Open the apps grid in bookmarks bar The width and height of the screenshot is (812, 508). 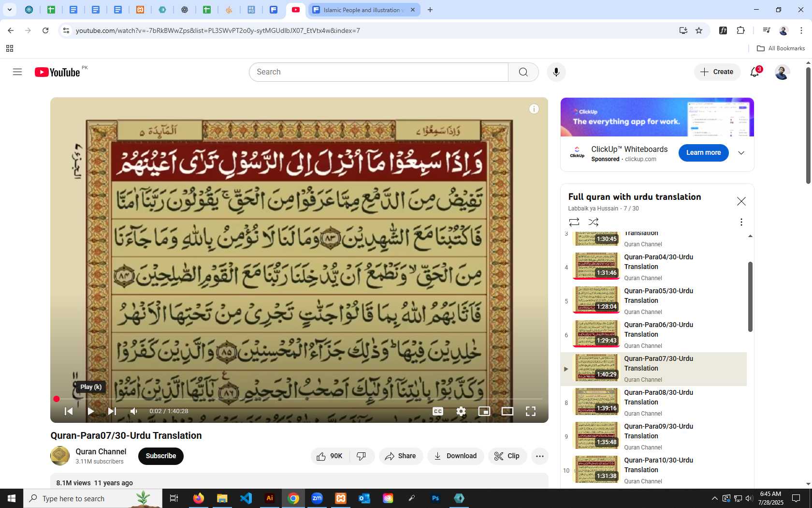coord(10,48)
